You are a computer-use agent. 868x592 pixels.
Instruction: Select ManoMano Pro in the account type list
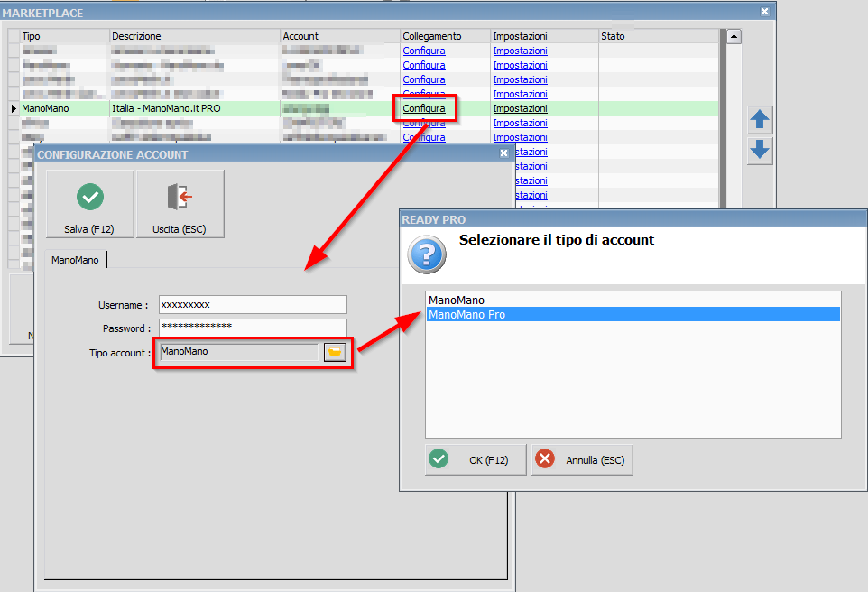(633, 315)
